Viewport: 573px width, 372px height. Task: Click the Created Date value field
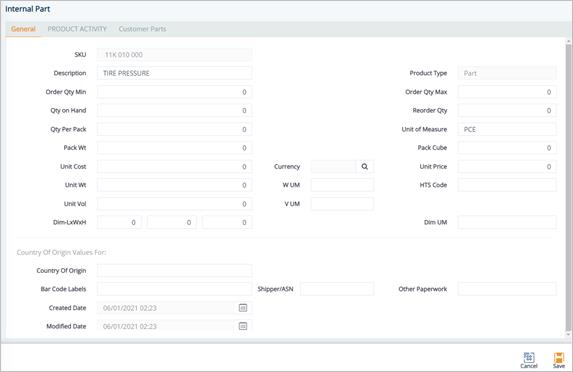165,308
